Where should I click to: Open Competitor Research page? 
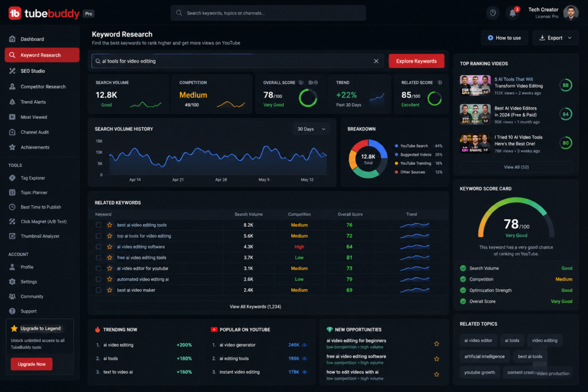[41, 87]
